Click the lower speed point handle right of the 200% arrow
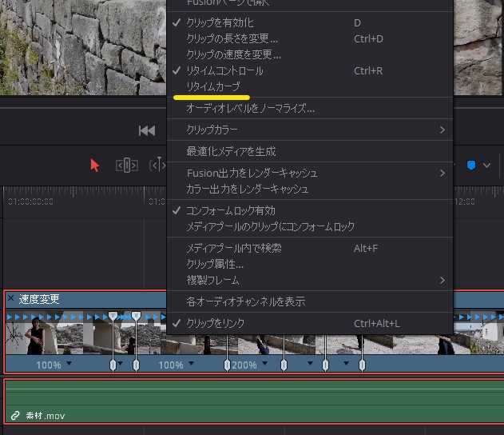Image resolution: width=504 pixels, height=435 pixels. [x=284, y=365]
